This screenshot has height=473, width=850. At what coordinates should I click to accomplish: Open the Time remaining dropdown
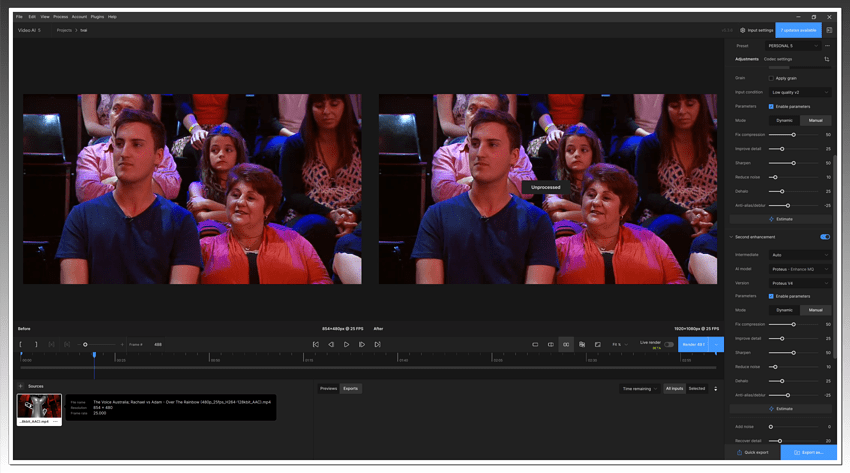pyautogui.click(x=640, y=388)
